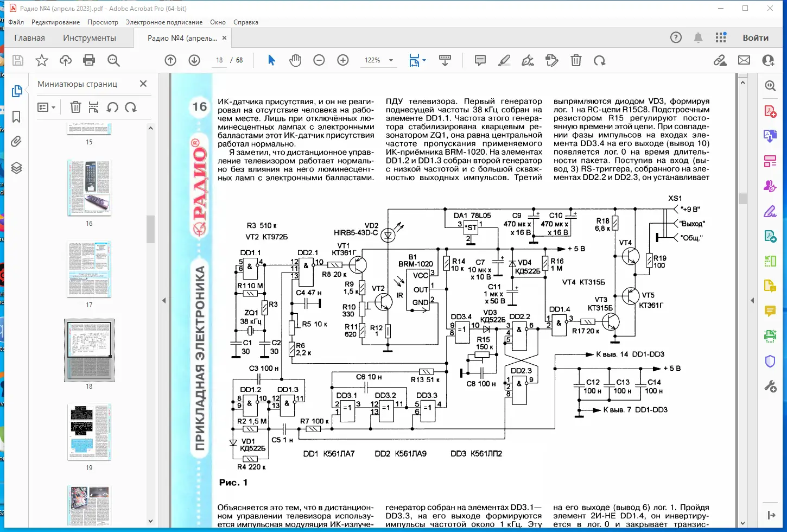The width and height of the screenshot is (787, 532).
Task: Select page 16 thumbnail
Action: click(89, 188)
